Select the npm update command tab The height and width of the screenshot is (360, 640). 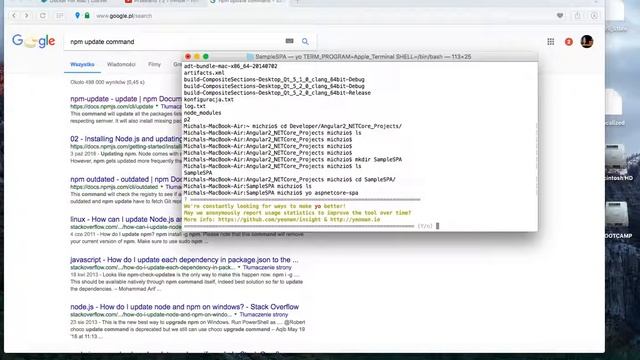[247, 2]
